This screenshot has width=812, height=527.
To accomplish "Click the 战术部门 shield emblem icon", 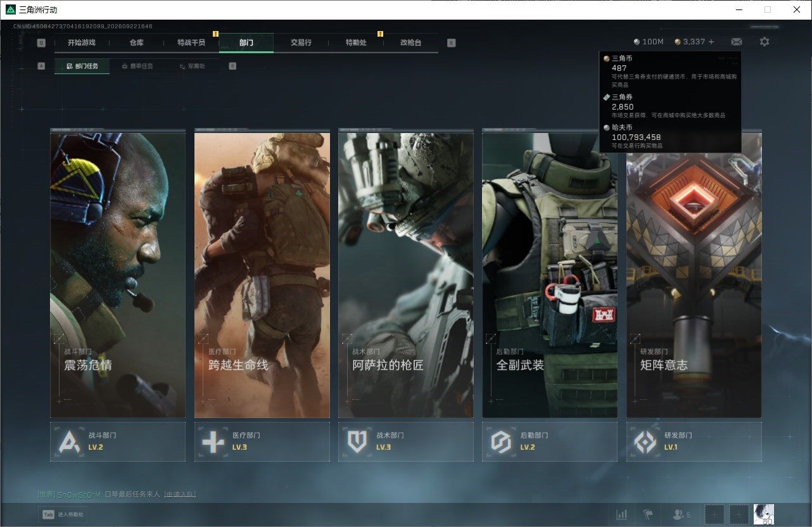I will pyautogui.click(x=357, y=441).
